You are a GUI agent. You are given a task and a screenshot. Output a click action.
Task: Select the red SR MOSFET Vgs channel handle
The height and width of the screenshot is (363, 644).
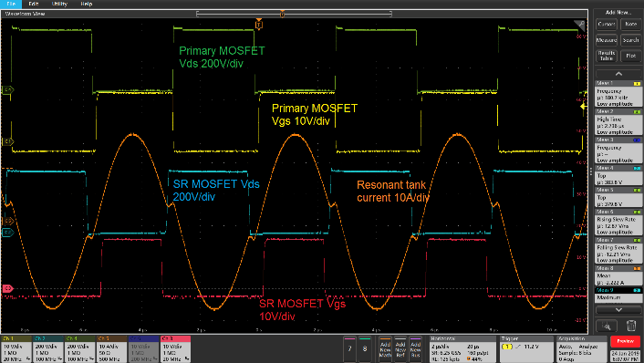point(8,289)
